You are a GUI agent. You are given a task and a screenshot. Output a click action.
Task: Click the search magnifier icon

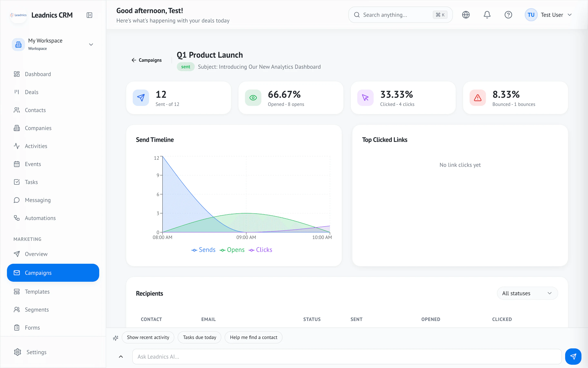click(x=357, y=15)
